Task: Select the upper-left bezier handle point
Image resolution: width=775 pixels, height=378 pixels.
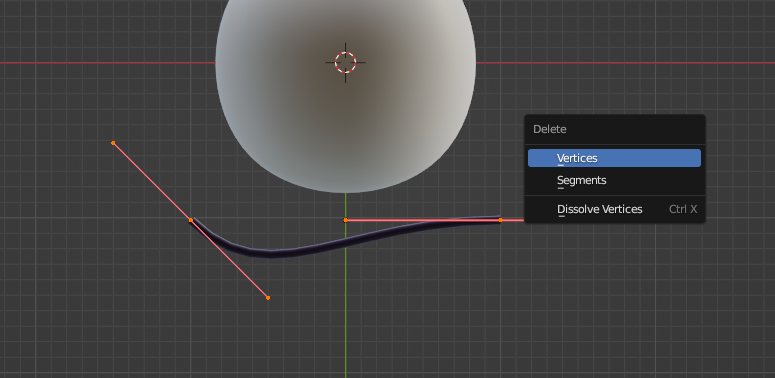Action: pos(113,143)
